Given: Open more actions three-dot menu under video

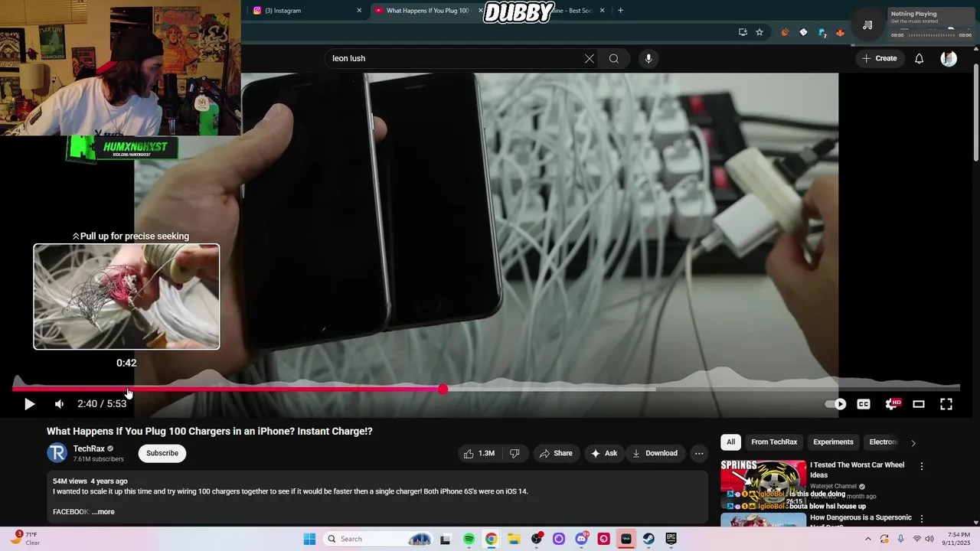Looking at the screenshot, I should pos(699,453).
